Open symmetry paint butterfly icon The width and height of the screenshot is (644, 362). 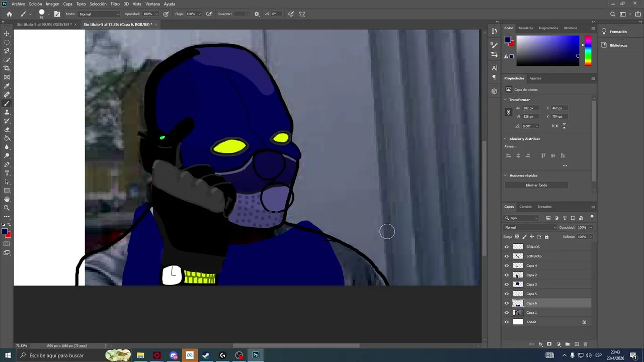click(x=302, y=14)
